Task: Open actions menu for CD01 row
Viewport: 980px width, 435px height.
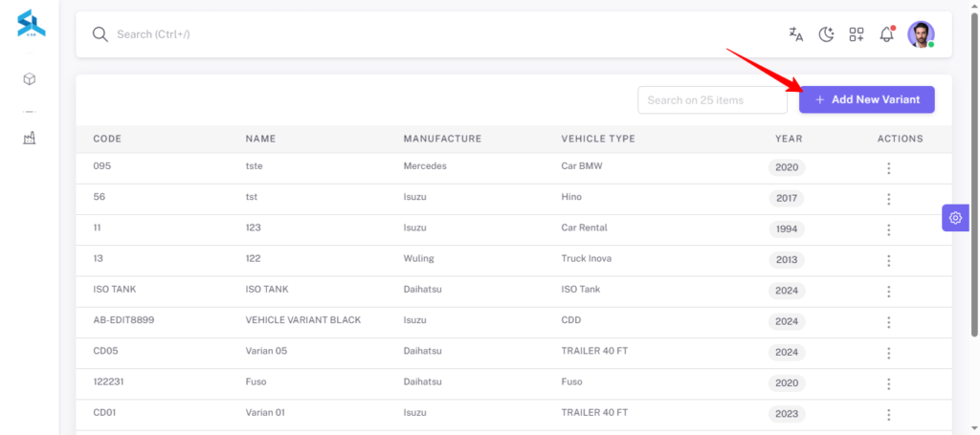Action: tap(888, 414)
